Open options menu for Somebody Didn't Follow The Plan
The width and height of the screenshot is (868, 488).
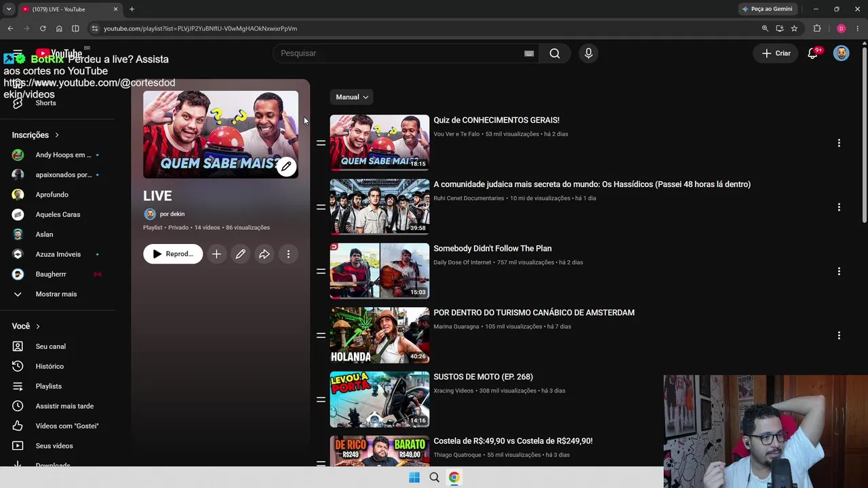point(839,271)
